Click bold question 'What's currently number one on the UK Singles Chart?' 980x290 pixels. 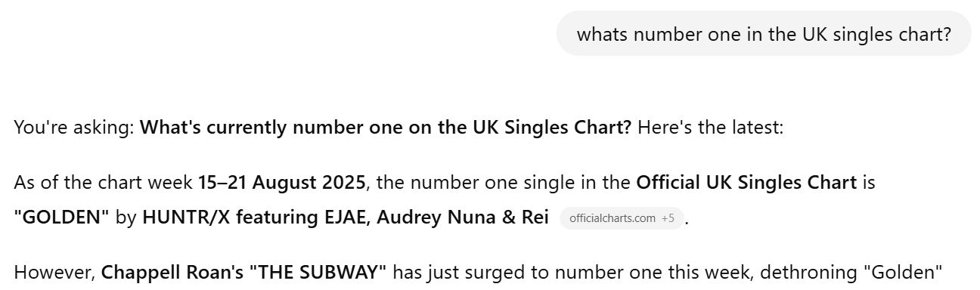click(386, 128)
